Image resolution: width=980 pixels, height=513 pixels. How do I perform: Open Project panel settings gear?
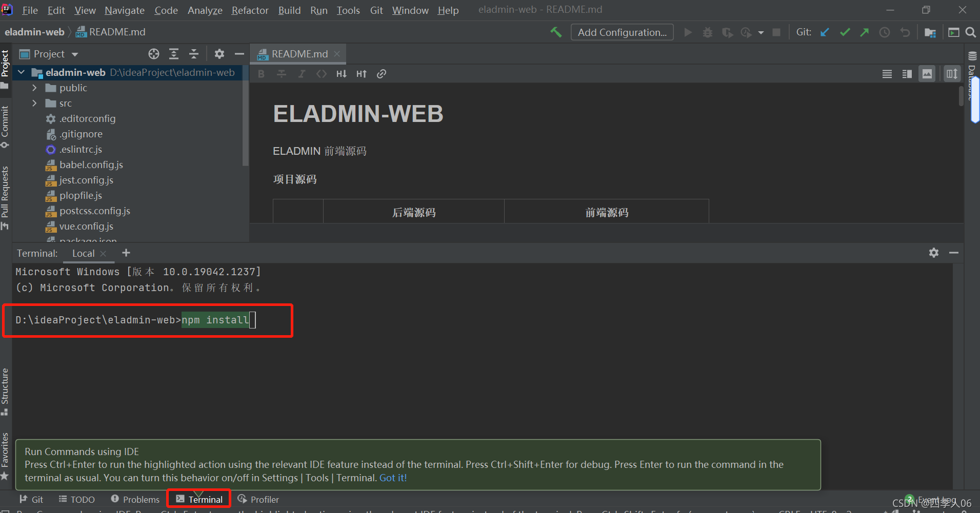point(219,54)
